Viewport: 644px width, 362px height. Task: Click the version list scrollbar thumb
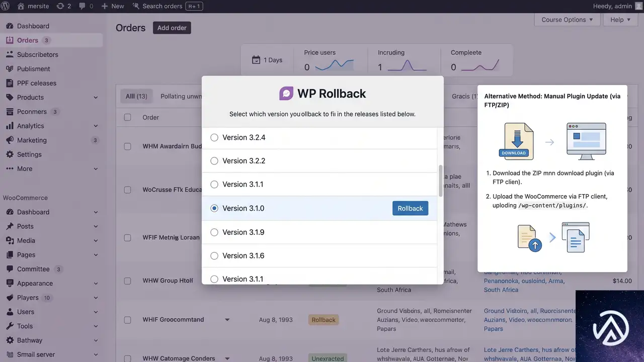[x=441, y=180]
